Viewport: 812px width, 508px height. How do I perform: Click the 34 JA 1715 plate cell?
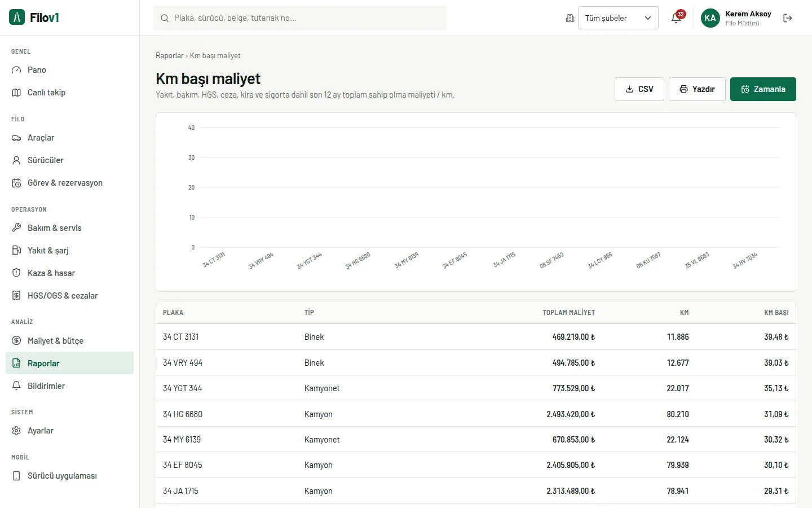180,491
